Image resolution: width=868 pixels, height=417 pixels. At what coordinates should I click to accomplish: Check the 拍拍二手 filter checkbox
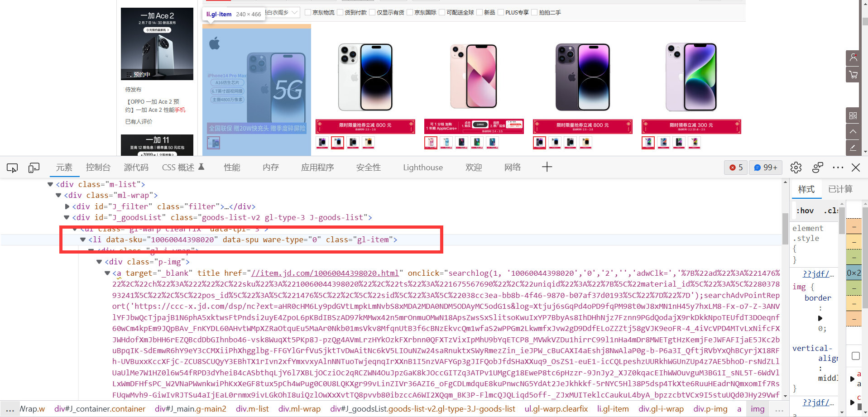[534, 12]
